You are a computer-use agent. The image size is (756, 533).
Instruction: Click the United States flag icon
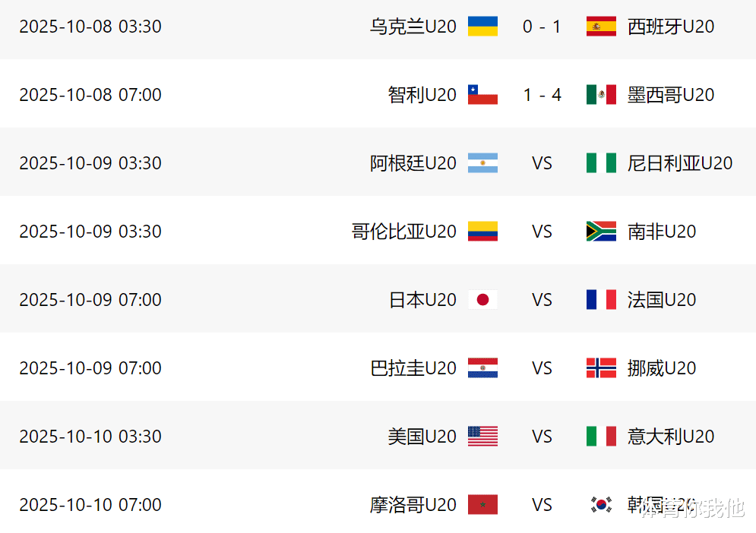pyautogui.click(x=482, y=437)
